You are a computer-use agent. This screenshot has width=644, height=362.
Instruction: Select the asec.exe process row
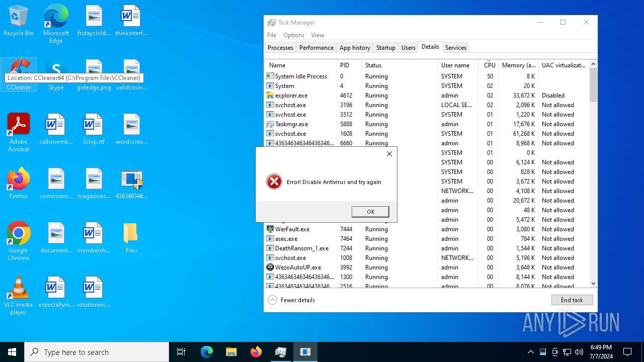pos(427,239)
